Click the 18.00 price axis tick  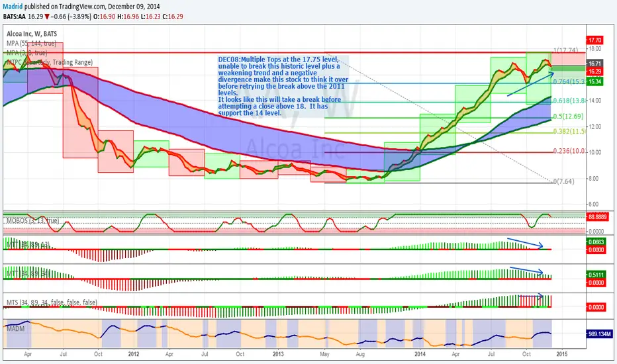click(594, 49)
